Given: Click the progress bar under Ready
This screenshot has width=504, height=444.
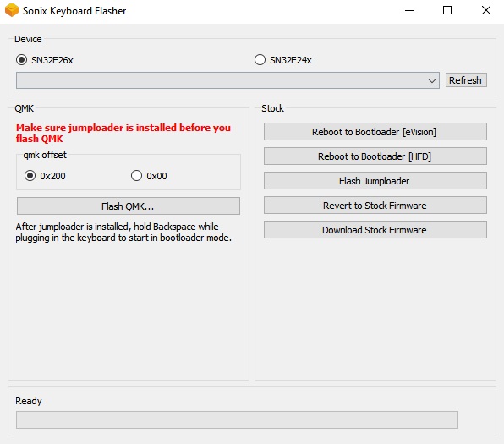Looking at the screenshot, I should pyautogui.click(x=238, y=419).
